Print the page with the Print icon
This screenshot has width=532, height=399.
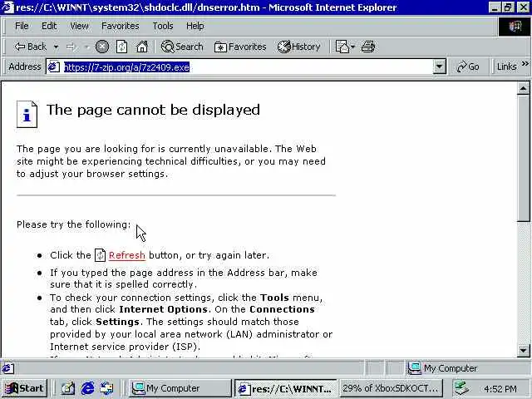pos(368,47)
